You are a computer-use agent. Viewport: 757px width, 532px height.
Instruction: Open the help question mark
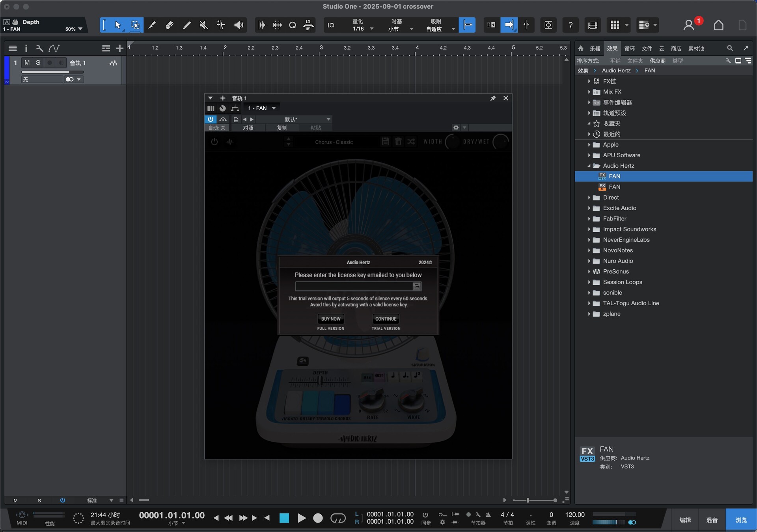(570, 25)
